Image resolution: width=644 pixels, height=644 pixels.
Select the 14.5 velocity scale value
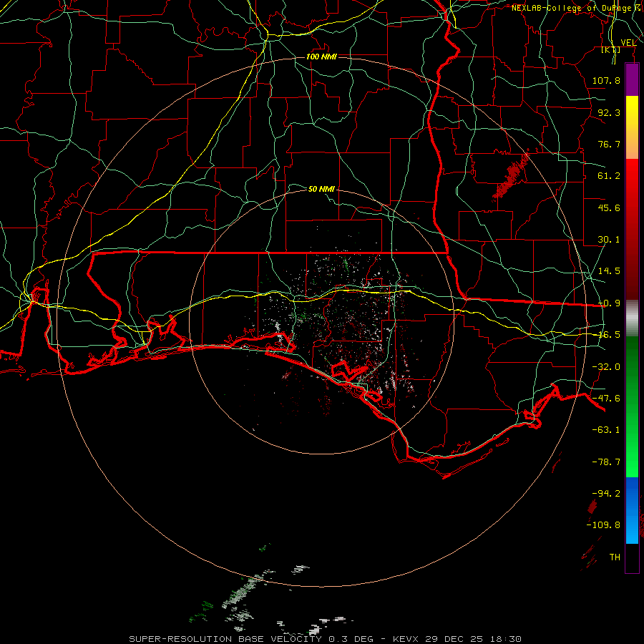609,271
